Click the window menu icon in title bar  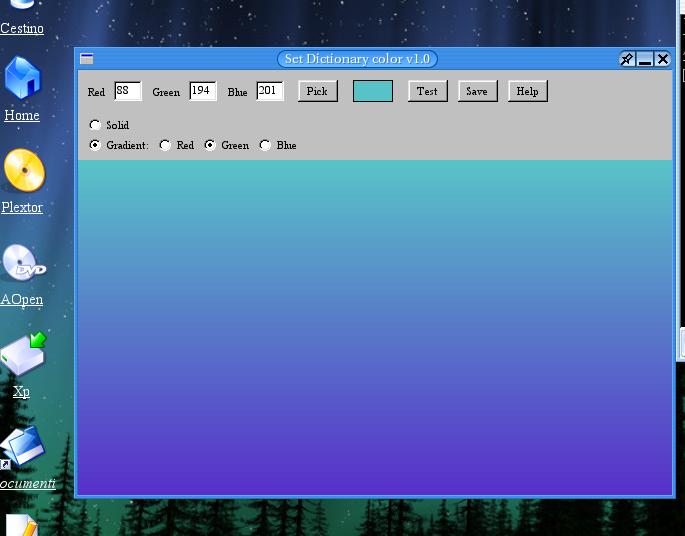point(86,59)
